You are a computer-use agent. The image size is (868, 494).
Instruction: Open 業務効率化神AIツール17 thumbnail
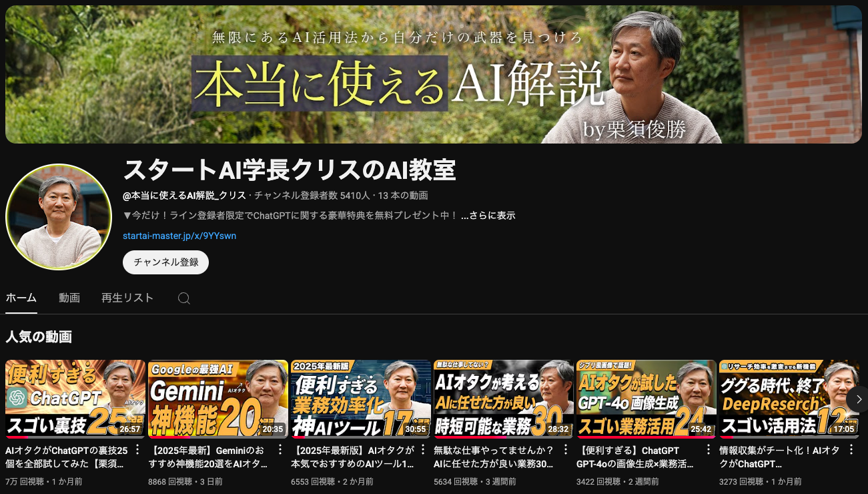(x=361, y=399)
